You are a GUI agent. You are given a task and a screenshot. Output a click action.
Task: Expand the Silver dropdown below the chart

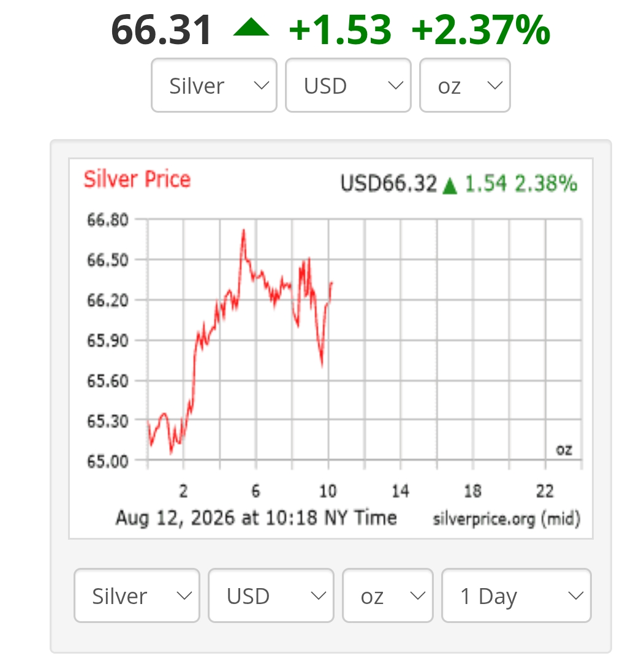(137, 595)
